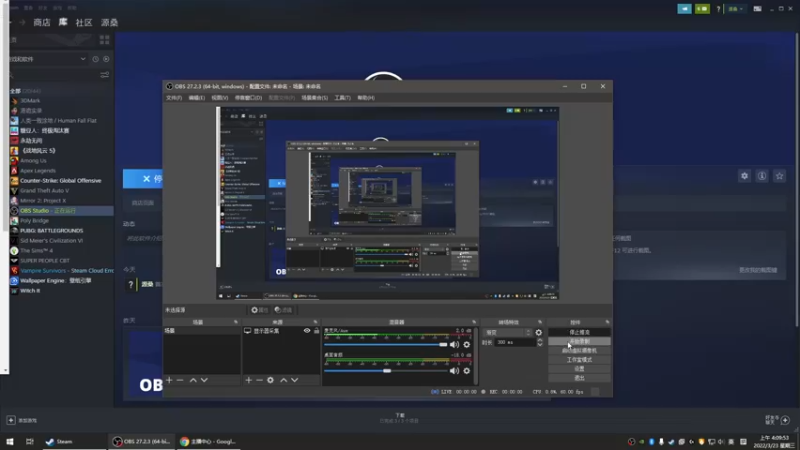Screen dimensions: 800x450
Task: Click Add a Game plus icon in Steam
Action: [x=11, y=420]
